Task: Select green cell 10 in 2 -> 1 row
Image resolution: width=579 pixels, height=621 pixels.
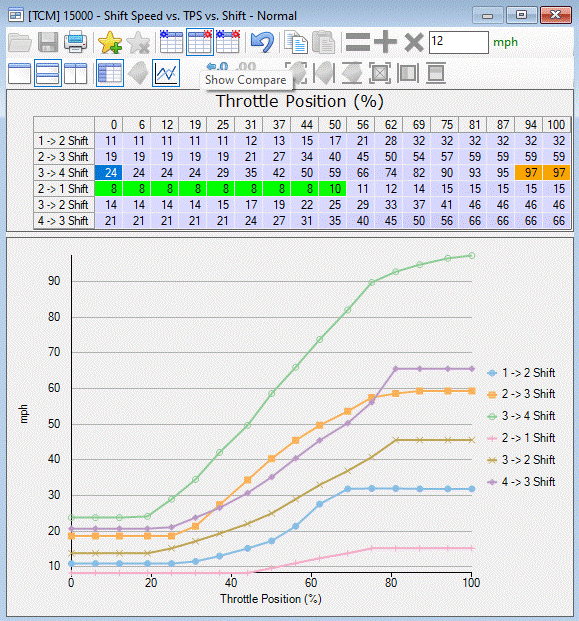Action: click(333, 189)
